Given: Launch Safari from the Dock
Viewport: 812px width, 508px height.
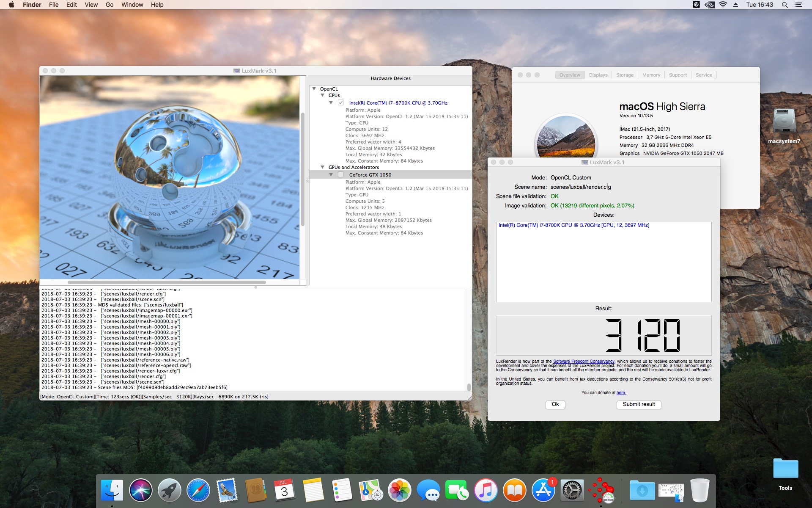Looking at the screenshot, I should click(x=198, y=491).
